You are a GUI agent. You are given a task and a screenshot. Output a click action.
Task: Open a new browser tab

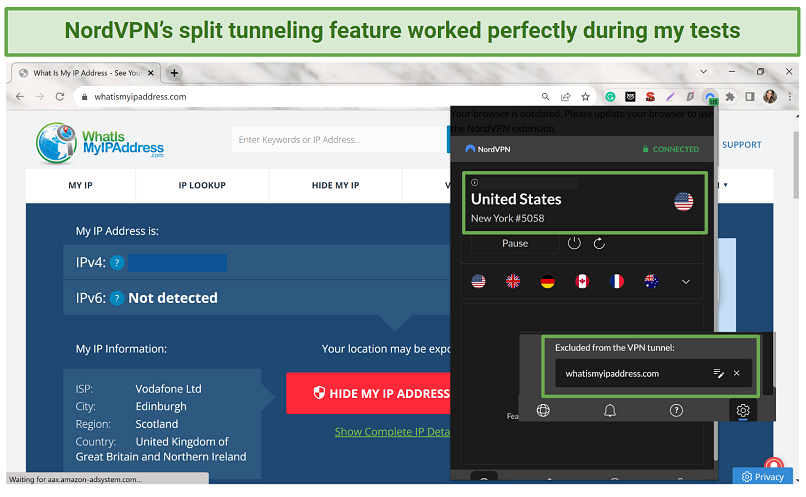174,73
